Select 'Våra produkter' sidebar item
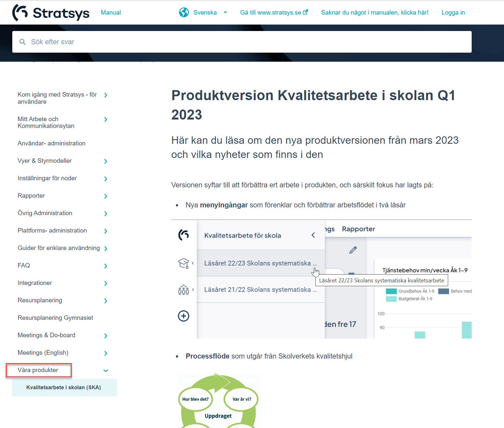This screenshot has width=504, height=428. pyautogui.click(x=38, y=370)
